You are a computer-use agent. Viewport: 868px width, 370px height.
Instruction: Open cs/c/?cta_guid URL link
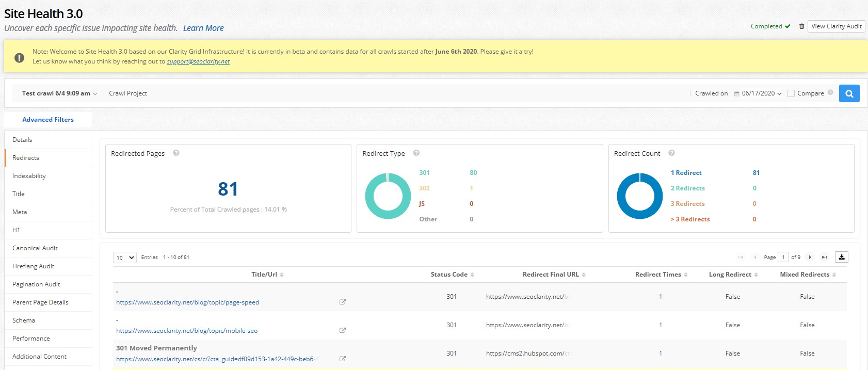click(x=218, y=359)
